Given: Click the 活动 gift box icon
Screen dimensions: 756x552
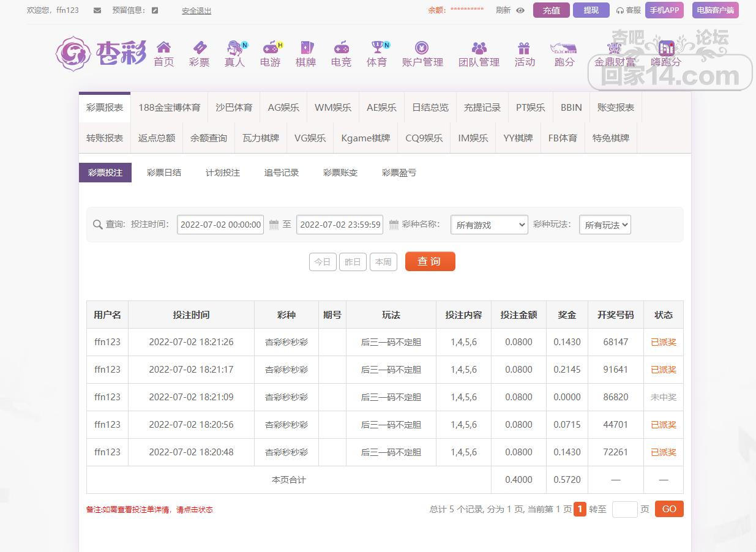Looking at the screenshot, I should [524, 48].
